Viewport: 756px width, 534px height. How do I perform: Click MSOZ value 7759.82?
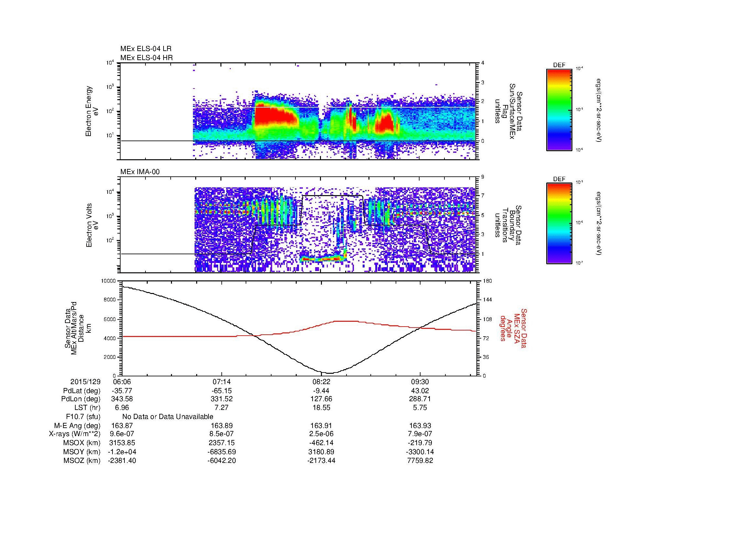coord(421,461)
